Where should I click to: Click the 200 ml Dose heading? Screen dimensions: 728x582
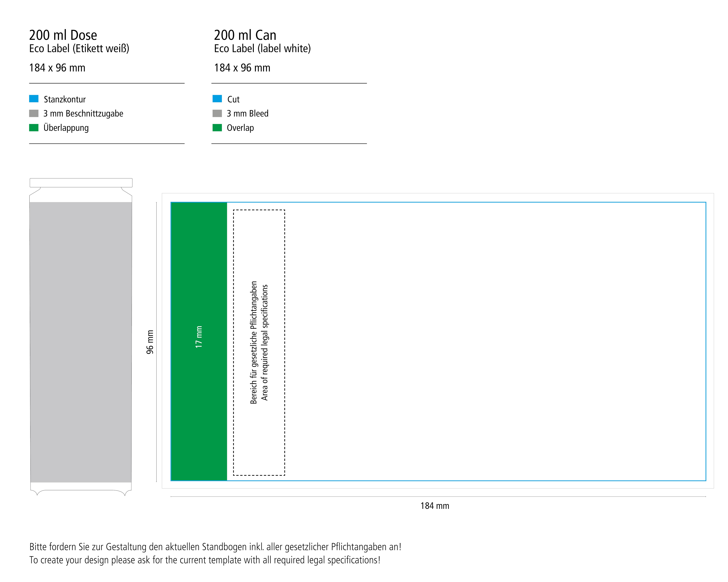pos(63,35)
